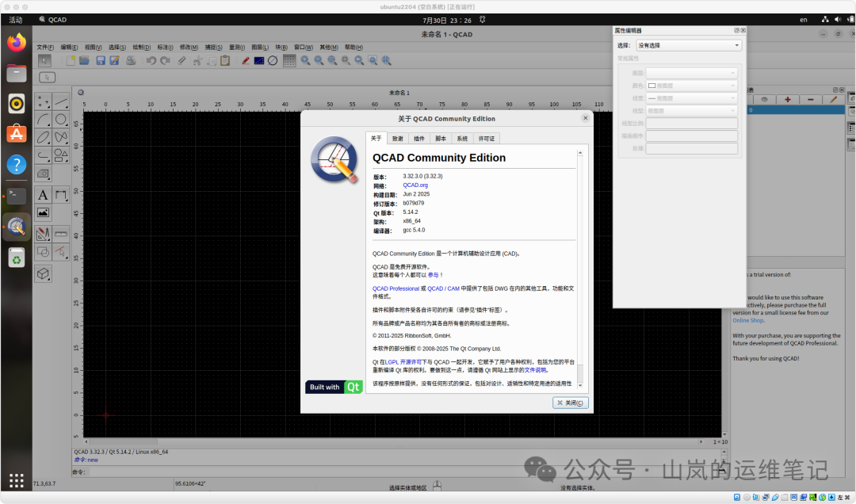Screen dimensions: 856x504
Task: Open the Dimension tools with the ruler icon
Action: (x=61, y=233)
